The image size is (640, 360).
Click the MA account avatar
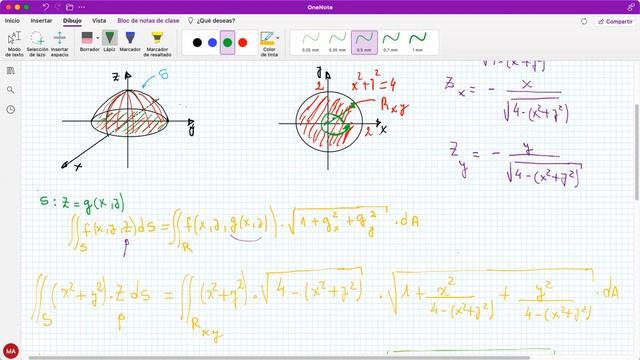(x=11, y=351)
